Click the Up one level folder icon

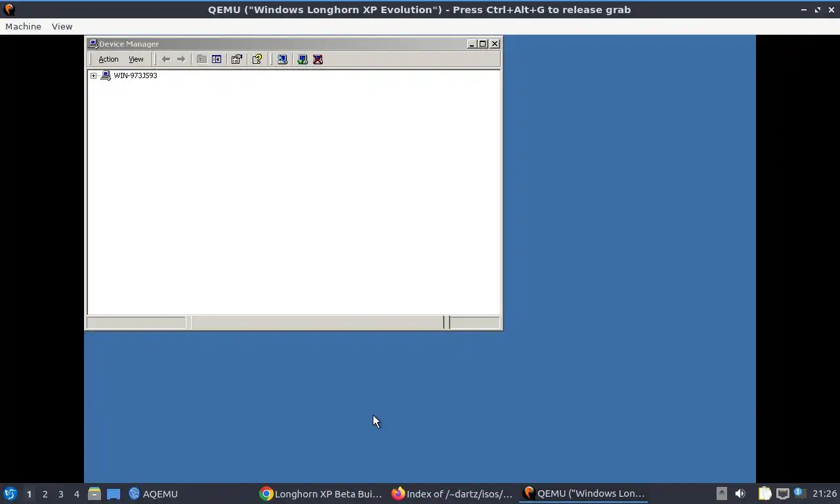click(201, 59)
